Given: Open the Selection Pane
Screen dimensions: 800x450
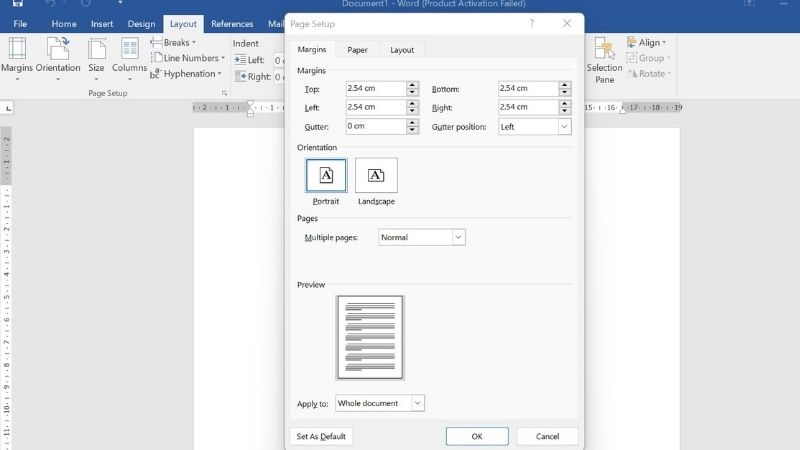Looking at the screenshot, I should pyautogui.click(x=604, y=60).
